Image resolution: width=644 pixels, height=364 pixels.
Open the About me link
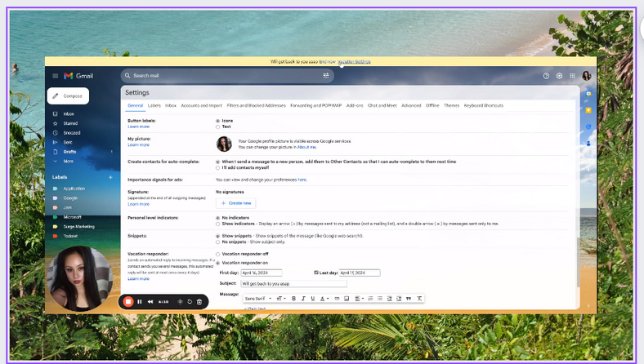[306, 147]
